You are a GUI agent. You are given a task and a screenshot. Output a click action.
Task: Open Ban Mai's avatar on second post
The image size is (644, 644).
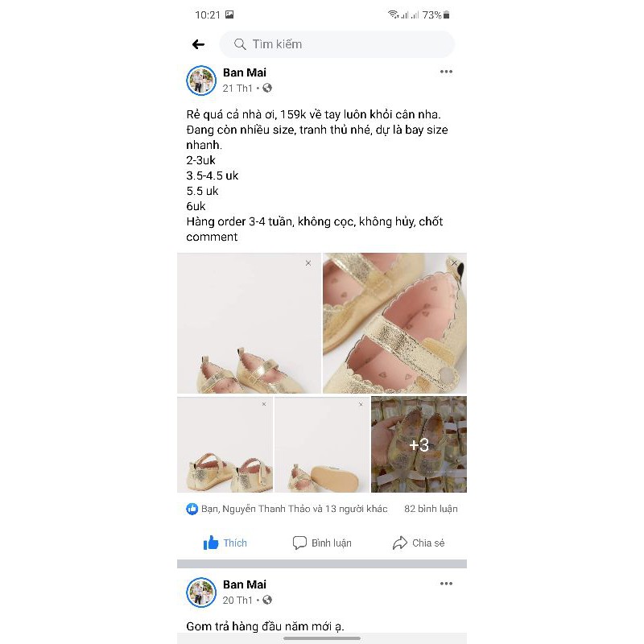pyautogui.click(x=201, y=592)
